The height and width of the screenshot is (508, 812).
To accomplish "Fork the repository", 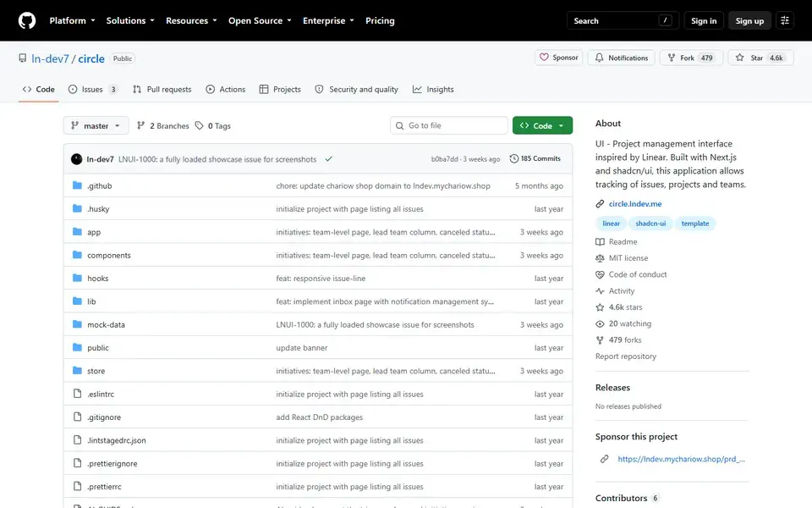I will click(691, 58).
